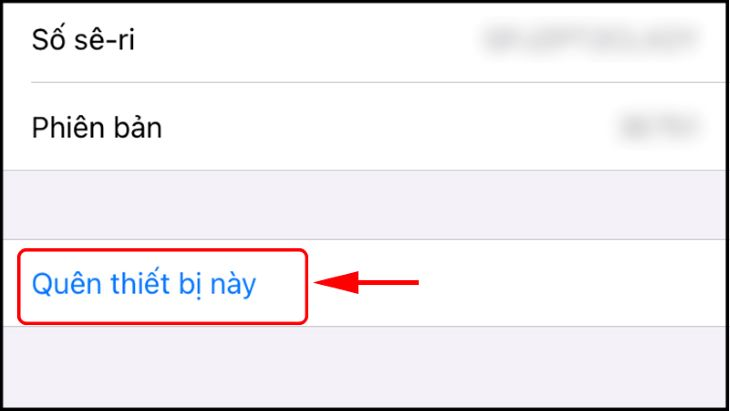Select the 'Phiên bản' label

click(97, 128)
